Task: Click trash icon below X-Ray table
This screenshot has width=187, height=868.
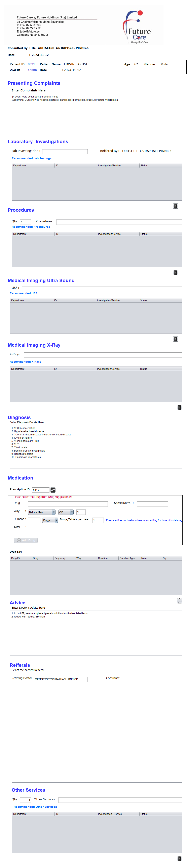Action: point(179,407)
